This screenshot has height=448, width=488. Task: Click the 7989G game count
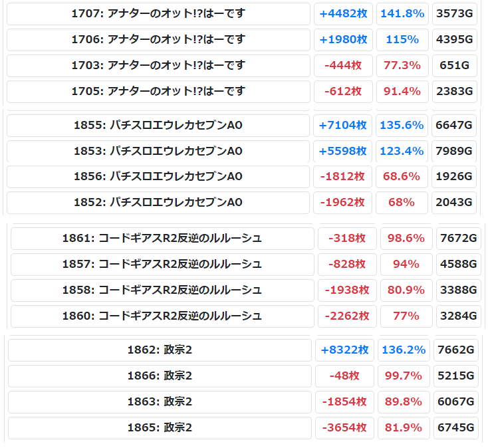(454, 151)
